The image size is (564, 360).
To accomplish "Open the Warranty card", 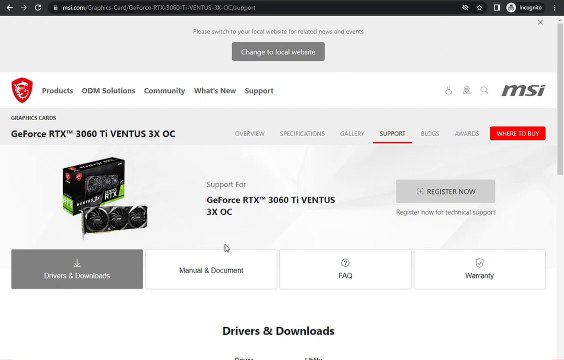I will coord(479,269).
